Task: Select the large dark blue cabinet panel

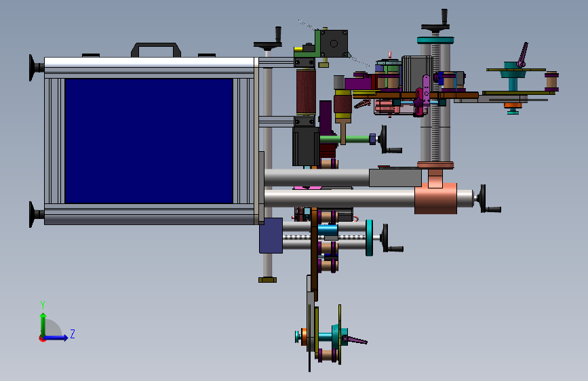Action: coord(149,141)
